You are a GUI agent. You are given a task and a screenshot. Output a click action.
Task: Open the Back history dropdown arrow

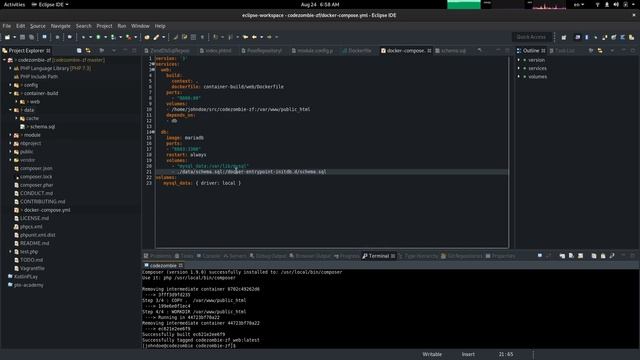click(x=262, y=37)
